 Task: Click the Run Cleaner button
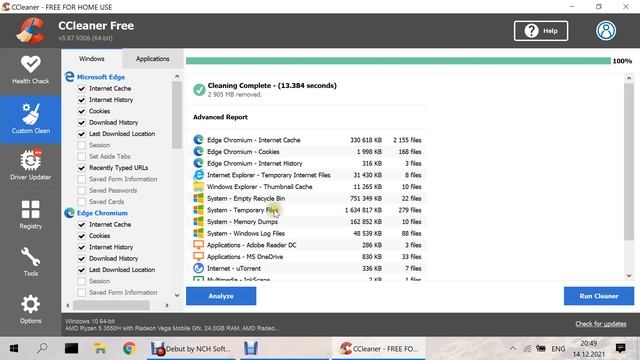tap(599, 296)
